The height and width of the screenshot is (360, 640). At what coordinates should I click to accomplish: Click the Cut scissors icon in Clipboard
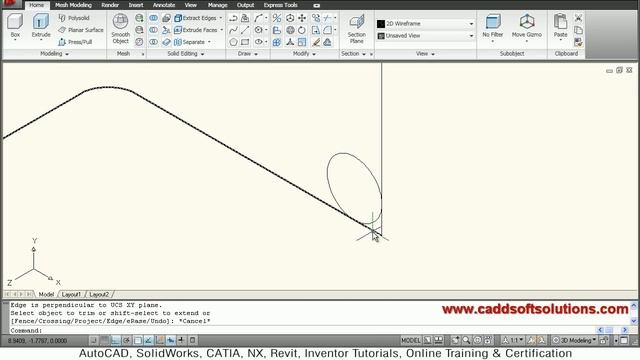point(578,18)
